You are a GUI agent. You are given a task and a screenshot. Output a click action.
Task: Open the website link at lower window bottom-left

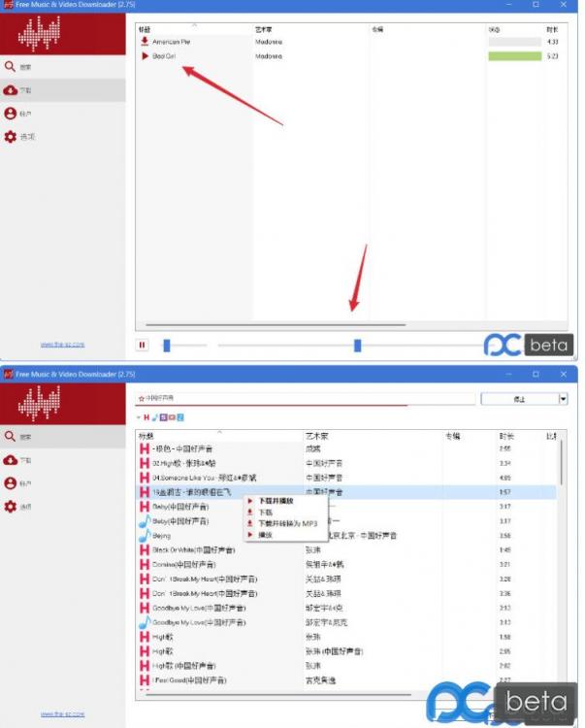62,713
